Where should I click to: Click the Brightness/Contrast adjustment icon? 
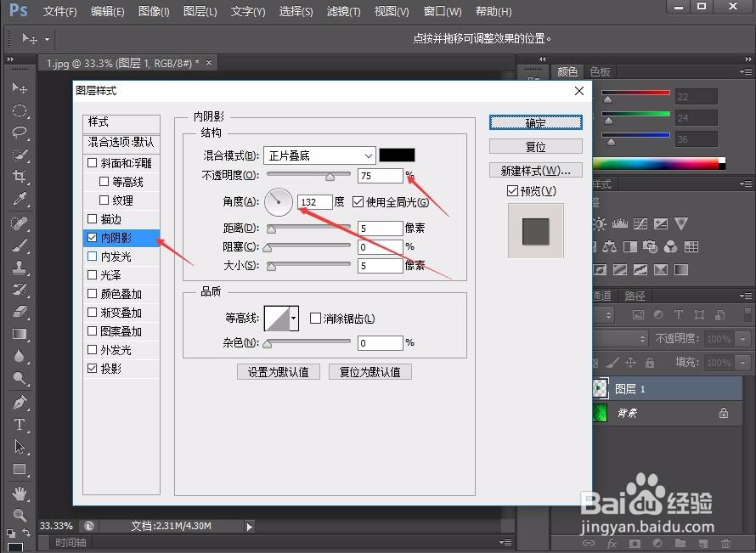point(599,223)
